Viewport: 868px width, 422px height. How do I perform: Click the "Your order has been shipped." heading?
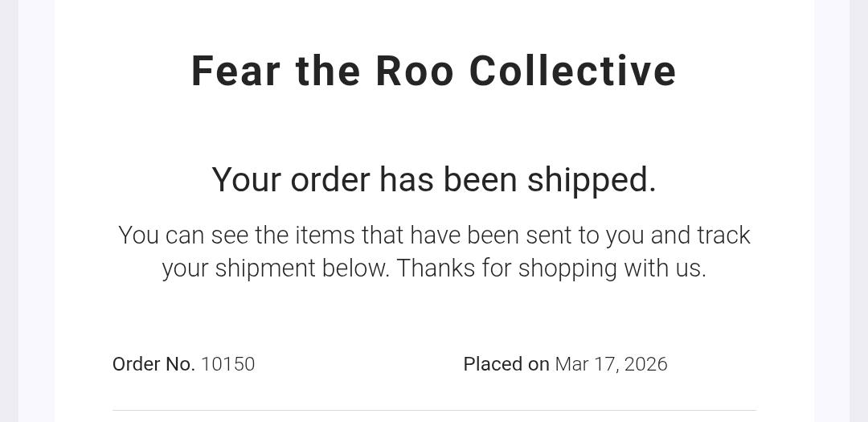[x=434, y=179]
